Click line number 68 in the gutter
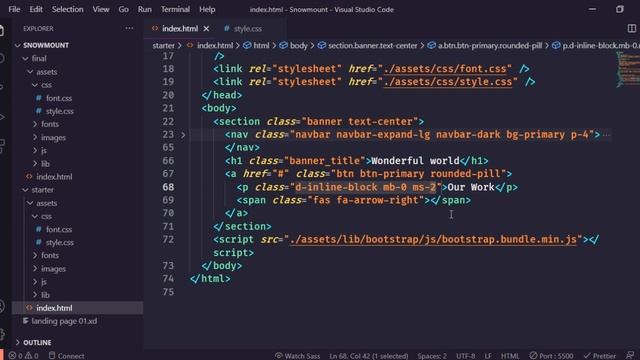Image resolution: width=640 pixels, height=360 pixels. pos(168,187)
